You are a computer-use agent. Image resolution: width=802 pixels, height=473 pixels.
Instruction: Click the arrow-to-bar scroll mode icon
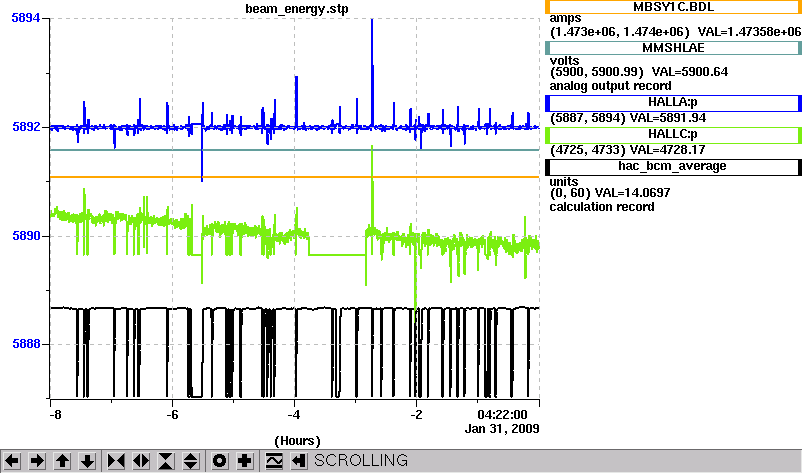pyautogui.click(x=299, y=461)
